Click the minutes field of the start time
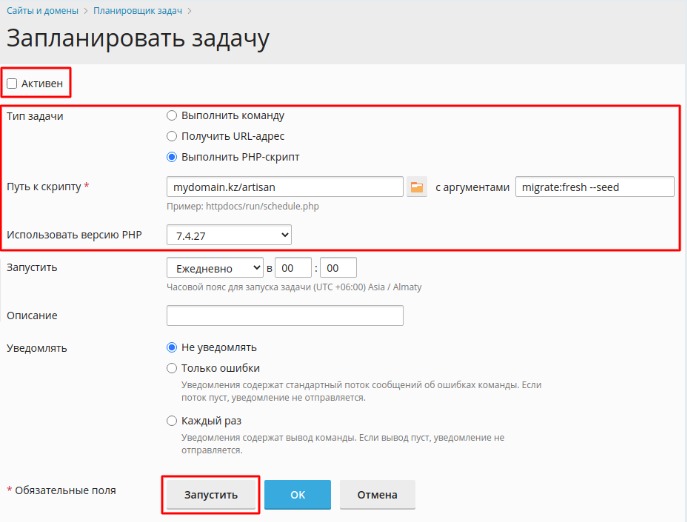The height and width of the screenshot is (522, 687). pyautogui.click(x=338, y=268)
